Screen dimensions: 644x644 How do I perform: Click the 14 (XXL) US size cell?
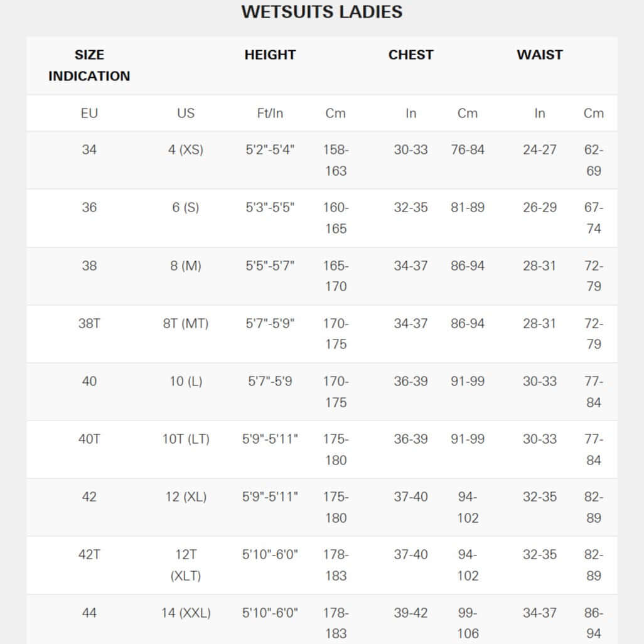pos(186,613)
